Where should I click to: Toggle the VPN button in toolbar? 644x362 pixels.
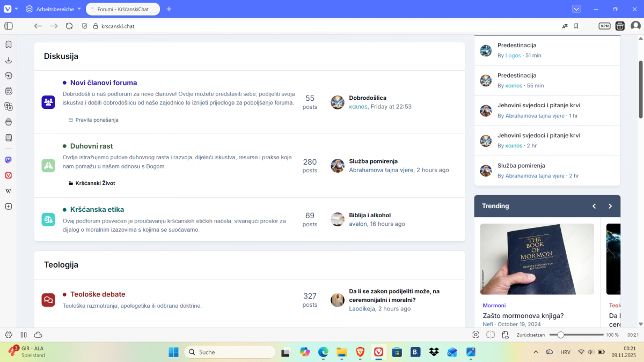604,26
